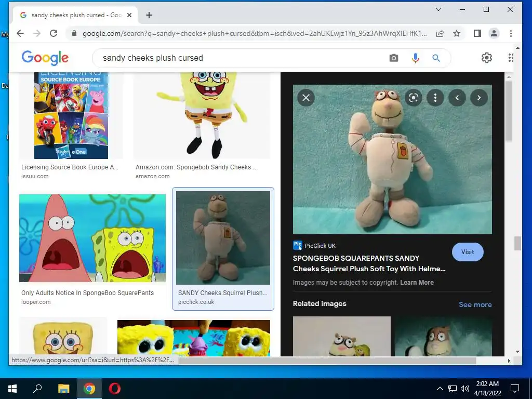Image resolution: width=532 pixels, height=399 pixels.
Task: Open large Sandy plush preview image
Action: coord(392,159)
